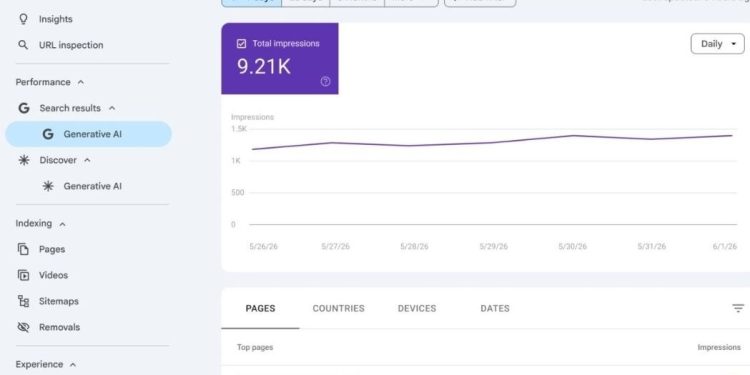The height and width of the screenshot is (375, 750).
Task: Collapse the Indexing section
Action: 62,223
